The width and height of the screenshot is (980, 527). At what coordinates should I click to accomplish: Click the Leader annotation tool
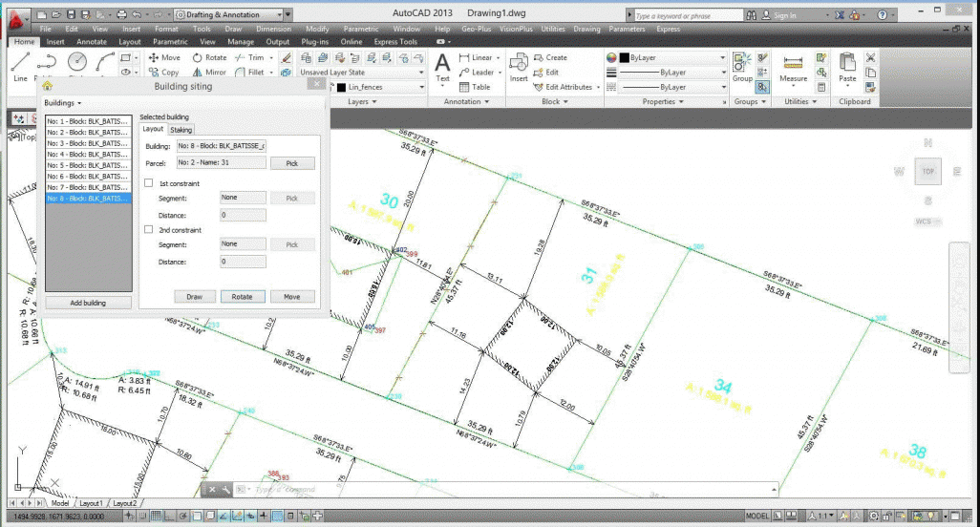477,73
